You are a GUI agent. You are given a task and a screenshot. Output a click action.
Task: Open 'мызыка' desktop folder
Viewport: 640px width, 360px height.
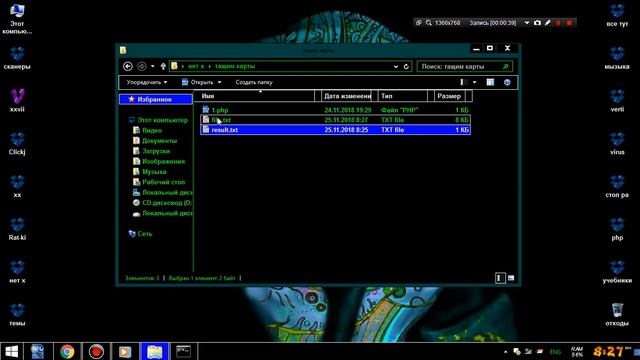coord(617,58)
